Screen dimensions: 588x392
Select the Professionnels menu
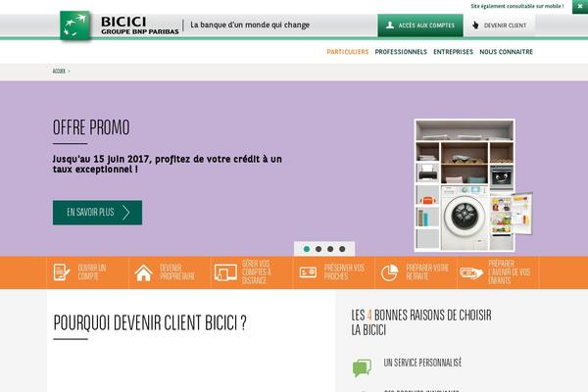click(x=401, y=52)
